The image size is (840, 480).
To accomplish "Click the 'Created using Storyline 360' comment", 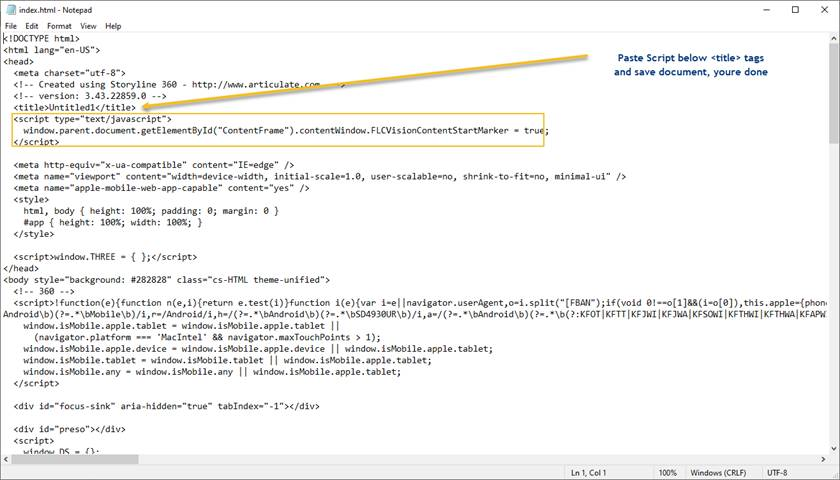I will click(x=181, y=85).
